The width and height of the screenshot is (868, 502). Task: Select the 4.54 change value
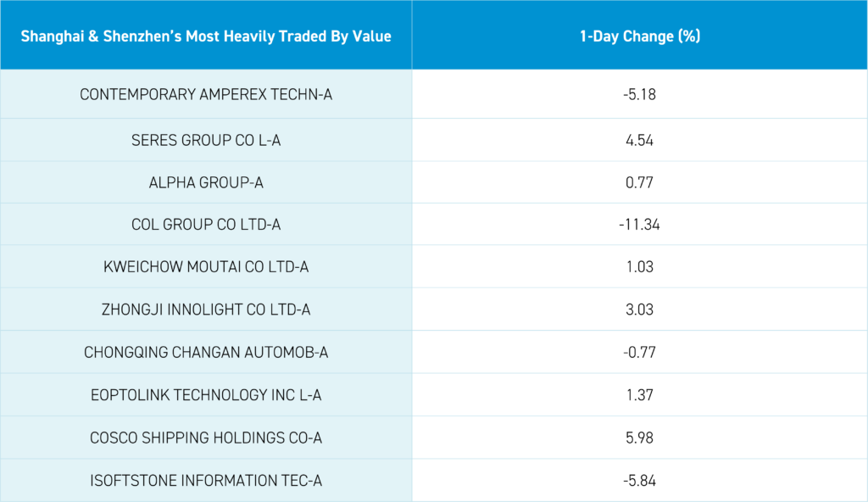click(639, 140)
